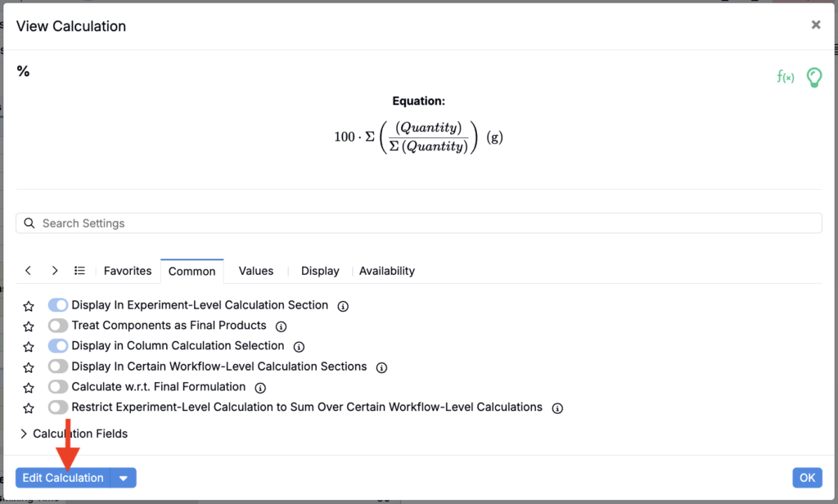
Task: Enable Treat Components as Final Products toggle
Action: (x=58, y=326)
